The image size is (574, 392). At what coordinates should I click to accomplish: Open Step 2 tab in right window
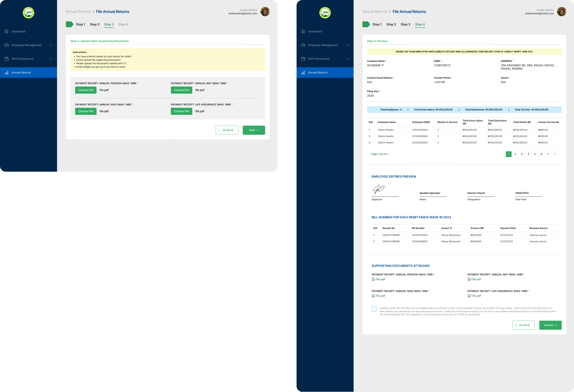click(391, 24)
